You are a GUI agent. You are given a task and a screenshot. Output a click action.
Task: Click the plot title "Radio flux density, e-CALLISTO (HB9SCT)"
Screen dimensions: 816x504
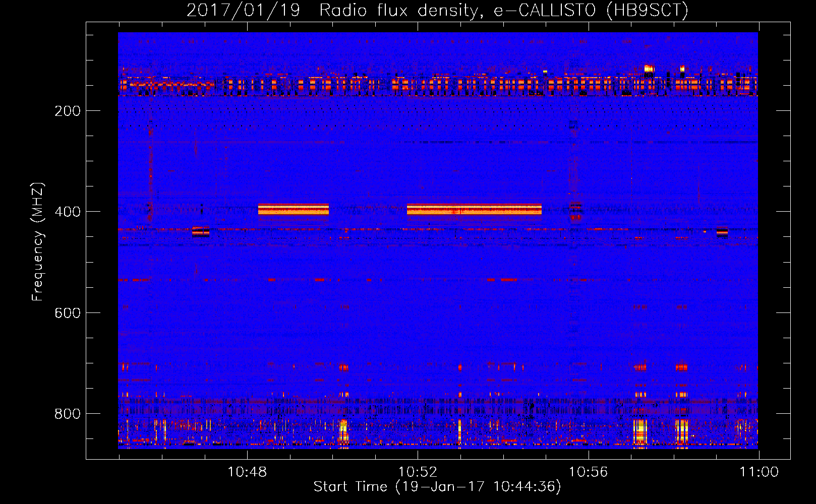tap(504, 10)
